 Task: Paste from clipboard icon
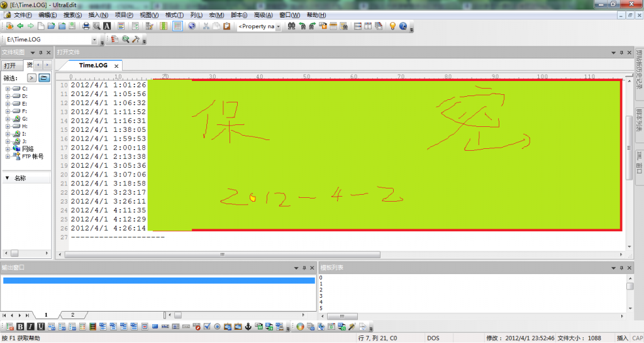pyautogui.click(x=226, y=26)
